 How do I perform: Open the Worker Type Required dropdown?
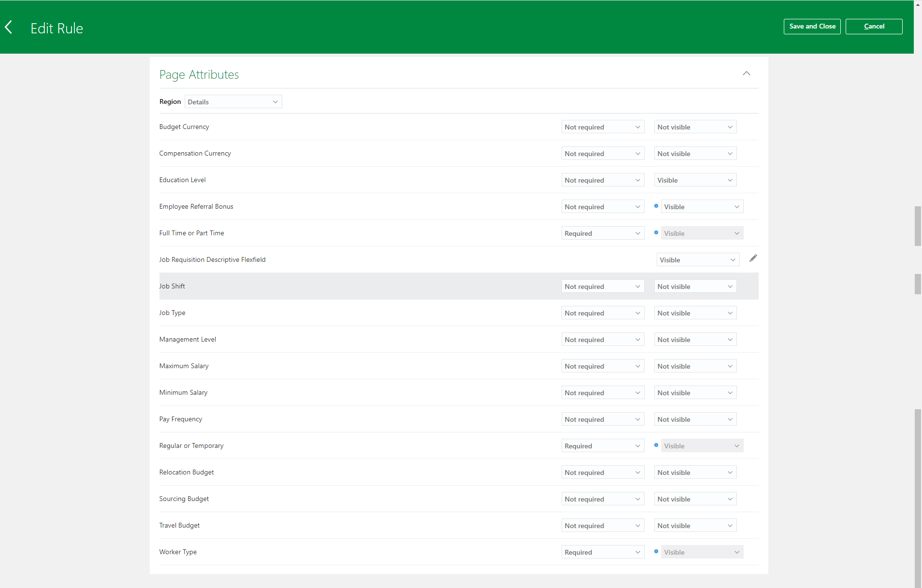click(x=602, y=551)
